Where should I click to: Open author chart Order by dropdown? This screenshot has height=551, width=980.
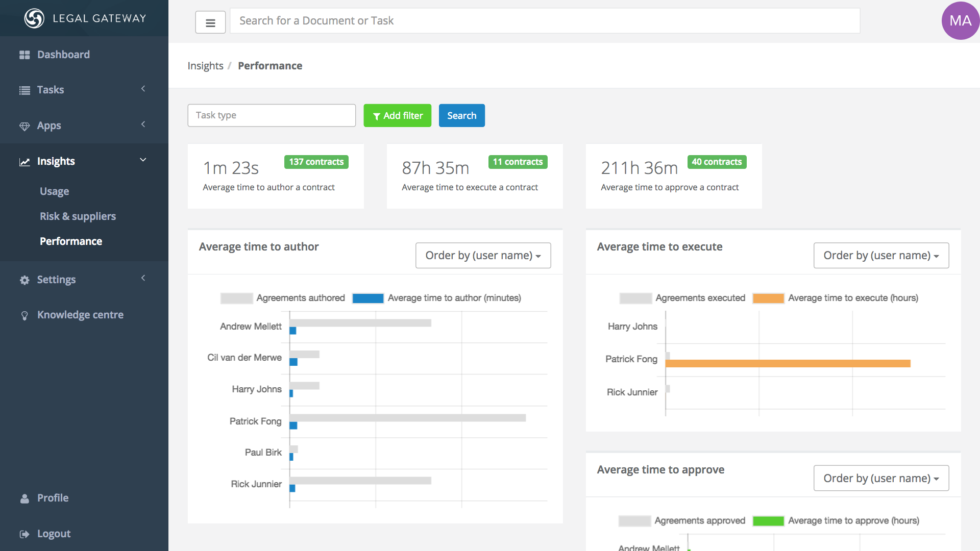(483, 255)
